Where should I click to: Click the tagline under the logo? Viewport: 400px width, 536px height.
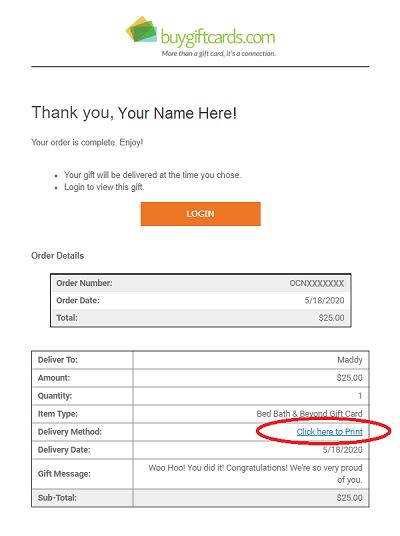pos(218,54)
